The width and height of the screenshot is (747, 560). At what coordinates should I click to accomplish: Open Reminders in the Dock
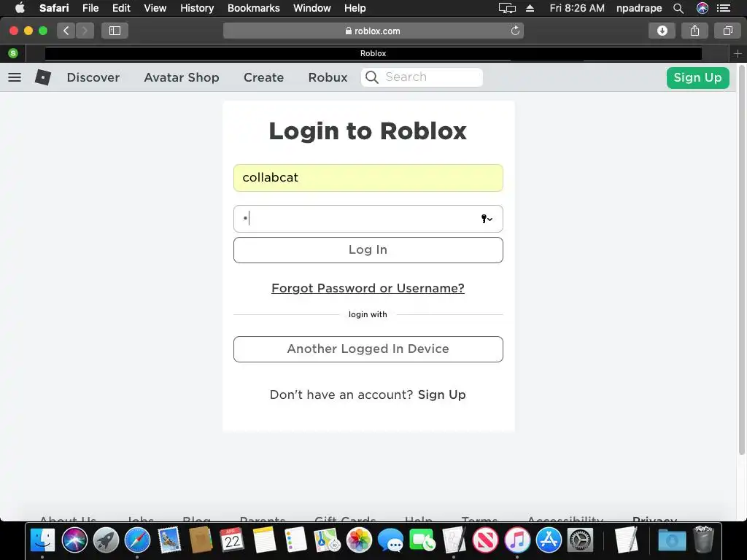295,540
